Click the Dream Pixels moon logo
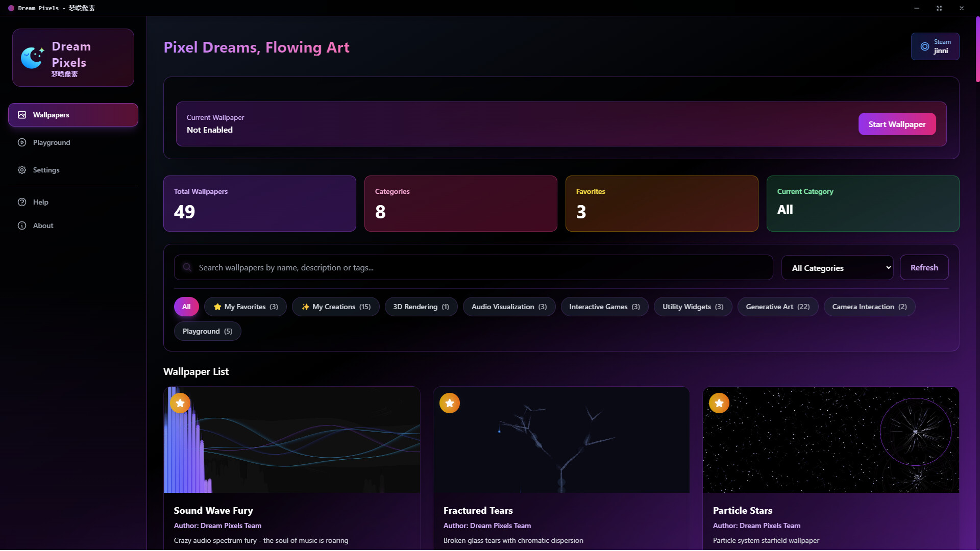Screen dimensions: 980x551 32,57
